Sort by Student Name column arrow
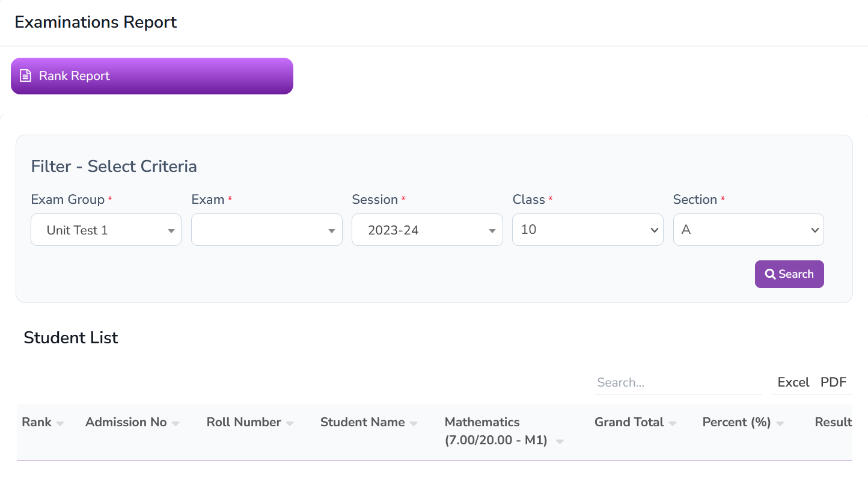The width and height of the screenshot is (868, 490). (414, 423)
